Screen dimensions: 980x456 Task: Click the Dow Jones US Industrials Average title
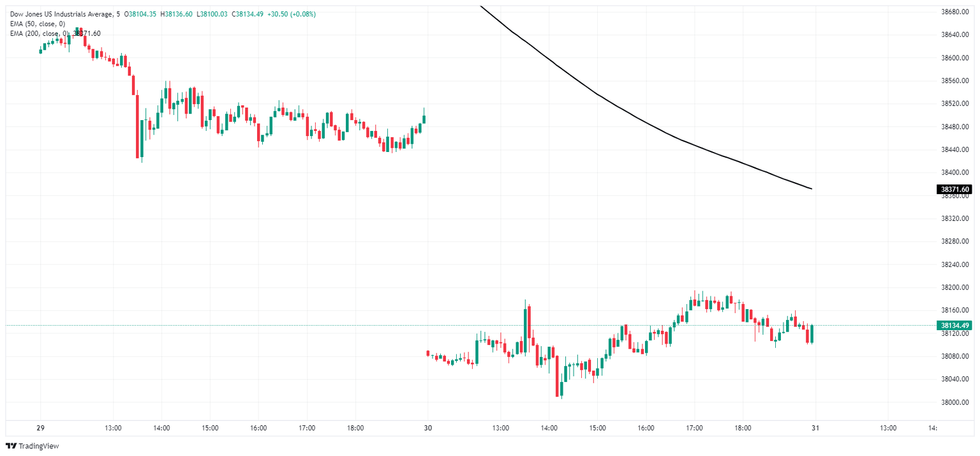(x=61, y=14)
